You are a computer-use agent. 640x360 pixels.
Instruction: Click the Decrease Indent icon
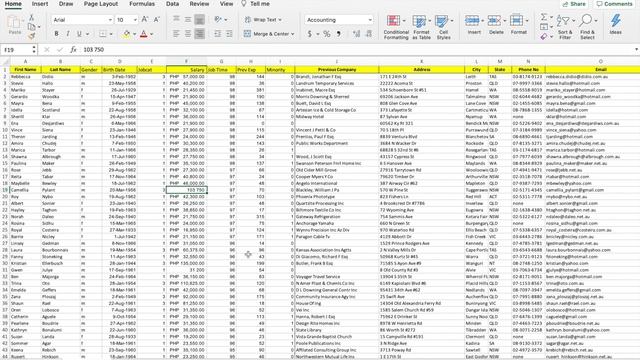[218, 34]
